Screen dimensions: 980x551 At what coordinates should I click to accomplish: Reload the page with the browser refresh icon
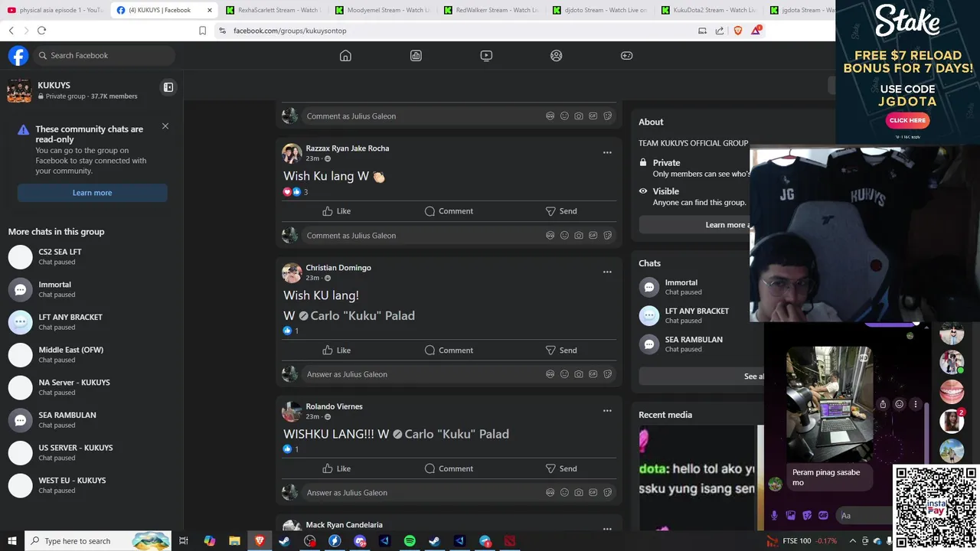point(41,31)
